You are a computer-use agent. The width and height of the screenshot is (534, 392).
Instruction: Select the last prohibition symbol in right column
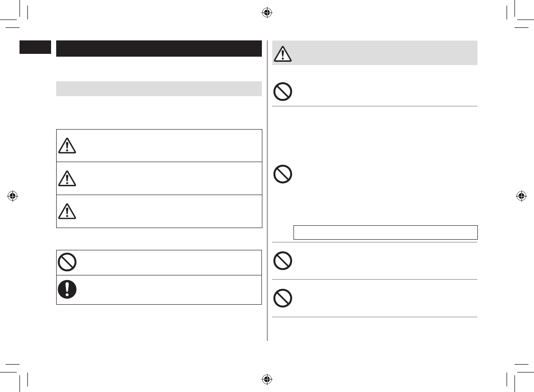tap(283, 298)
